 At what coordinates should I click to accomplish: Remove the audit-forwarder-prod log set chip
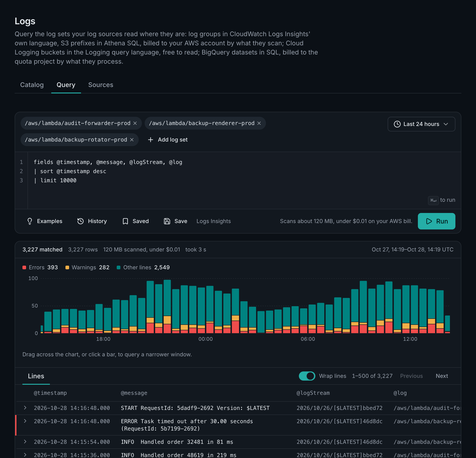click(135, 123)
